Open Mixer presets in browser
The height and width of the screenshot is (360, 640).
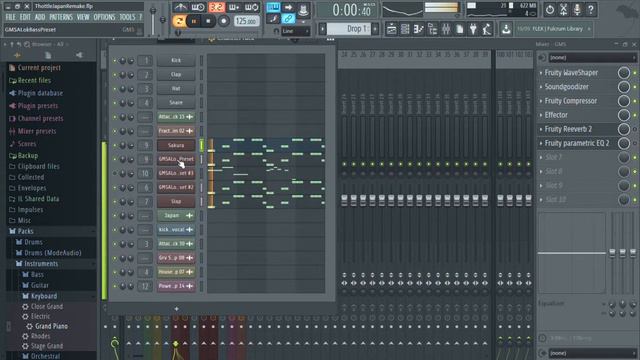[37, 131]
